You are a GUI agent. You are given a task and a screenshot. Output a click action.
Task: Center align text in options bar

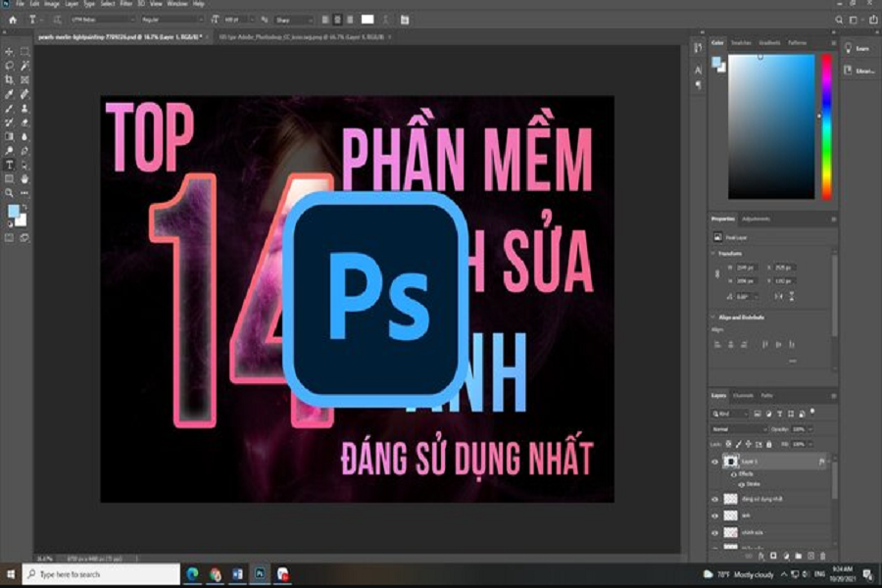(x=337, y=20)
